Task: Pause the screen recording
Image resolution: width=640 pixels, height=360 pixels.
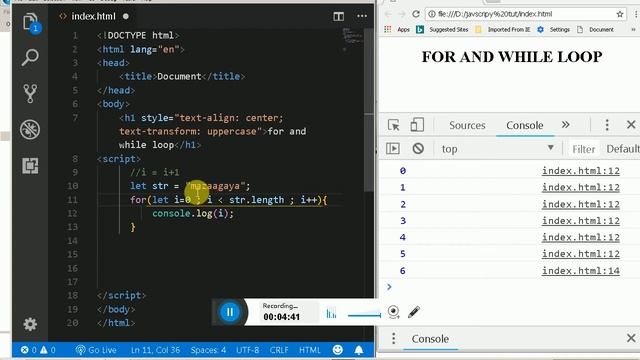Action: [x=229, y=312]
